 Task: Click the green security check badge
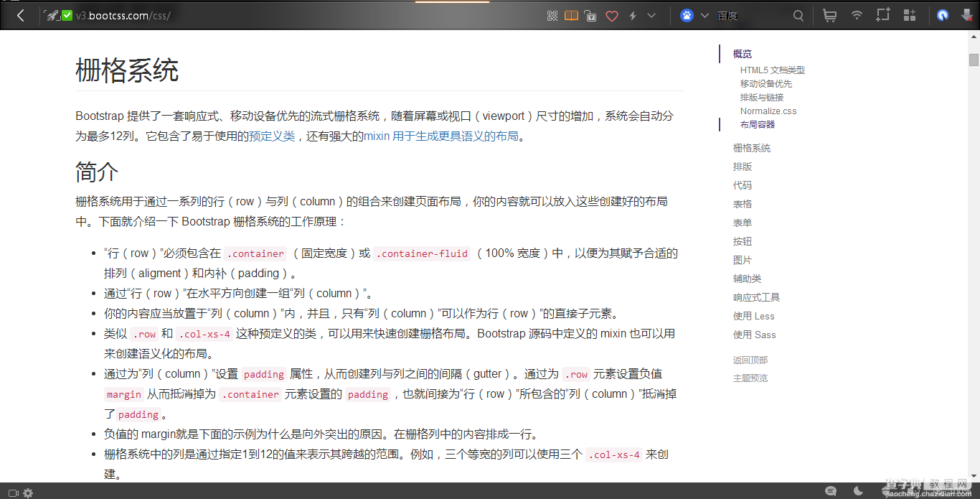click(67, 15)
